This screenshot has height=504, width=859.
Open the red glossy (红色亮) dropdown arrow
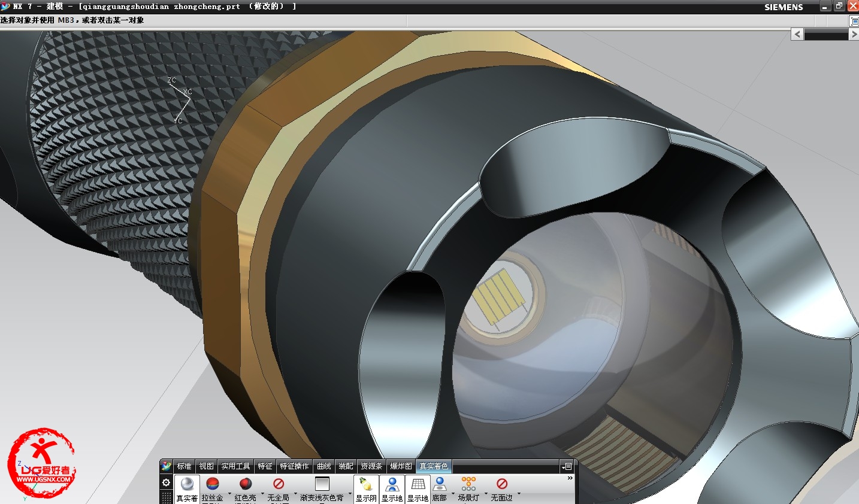(x=262, y=494)
